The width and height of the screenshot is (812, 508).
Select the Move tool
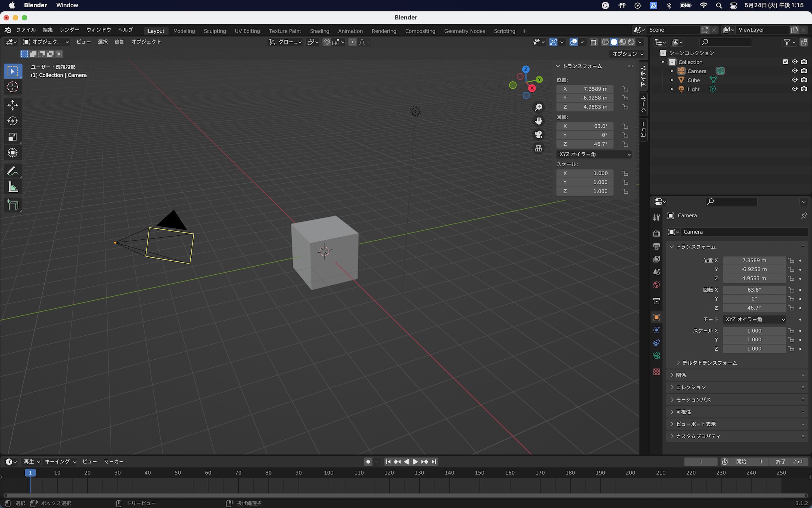13,105
